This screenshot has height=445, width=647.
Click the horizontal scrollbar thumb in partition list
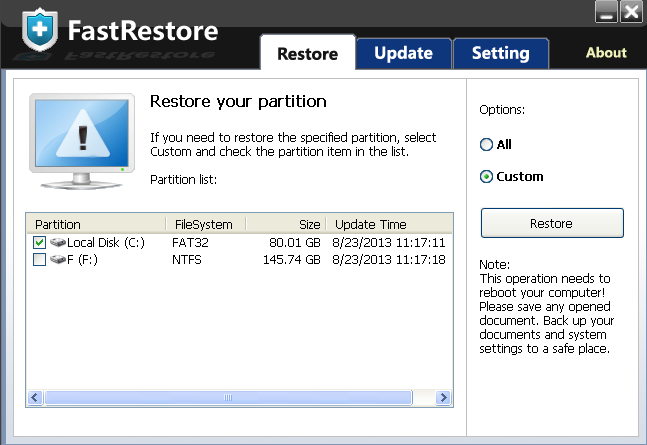pos(228,398)
